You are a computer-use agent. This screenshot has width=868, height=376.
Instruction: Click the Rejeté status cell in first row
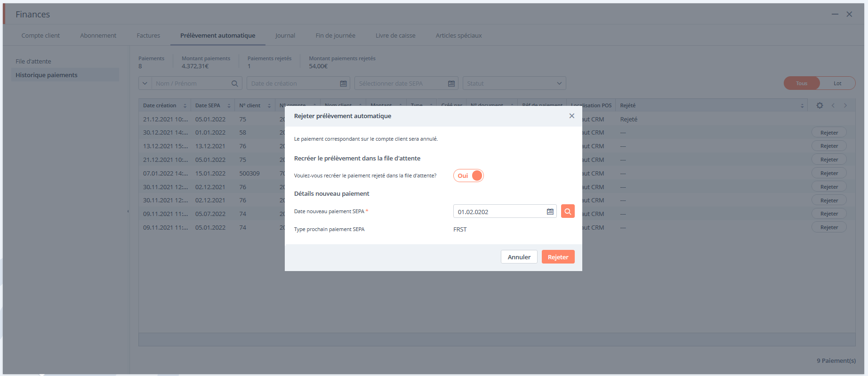pos(628,119)
